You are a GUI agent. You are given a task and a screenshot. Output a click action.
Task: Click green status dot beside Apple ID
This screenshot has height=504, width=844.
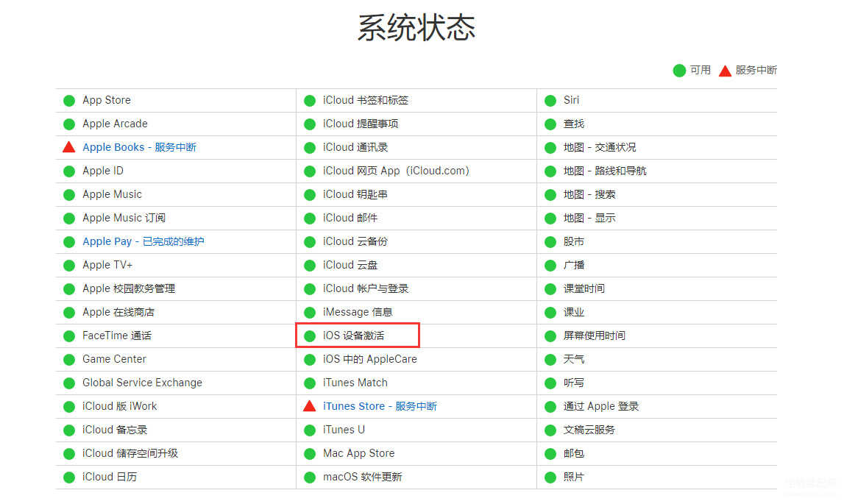point(69,171)
